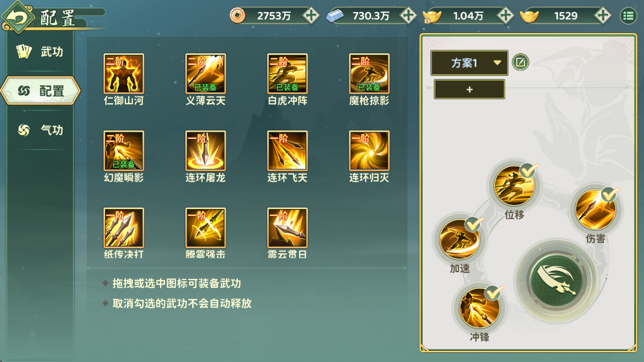Disable the 加速 skill slot checkmark

(475, 224)
